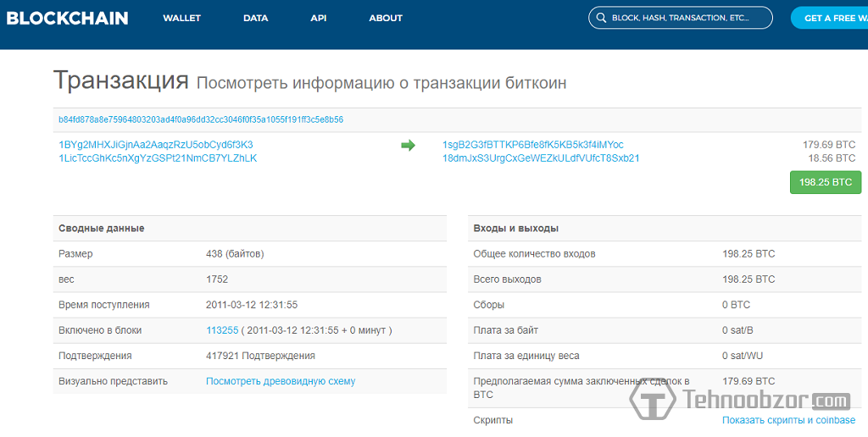This screenshot has height=437, width=868.
Task: Click the green arrow between inputs and outputs
Action: pyautogui.click(x=408, y=146)
